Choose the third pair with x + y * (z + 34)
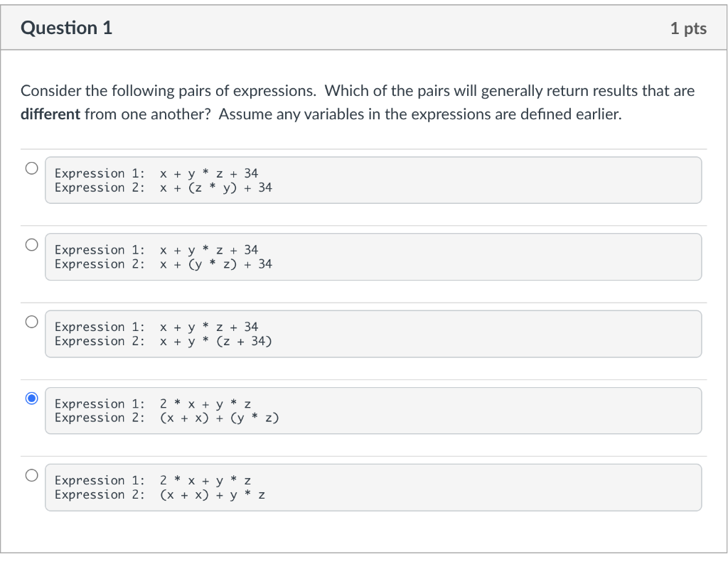This screenshot has width=728, height=564. (x=31, y=322)
